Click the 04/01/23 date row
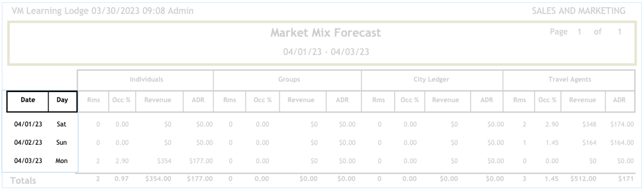This screenshot has width=644, height=190. (x=28, y=125)
